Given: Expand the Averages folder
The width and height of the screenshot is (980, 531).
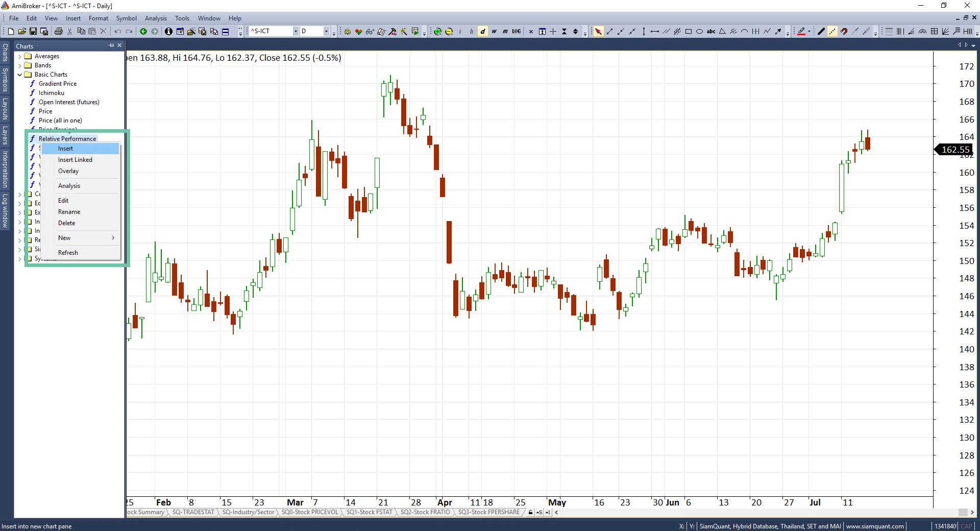Looking at the screenshot, I should 20,56.
